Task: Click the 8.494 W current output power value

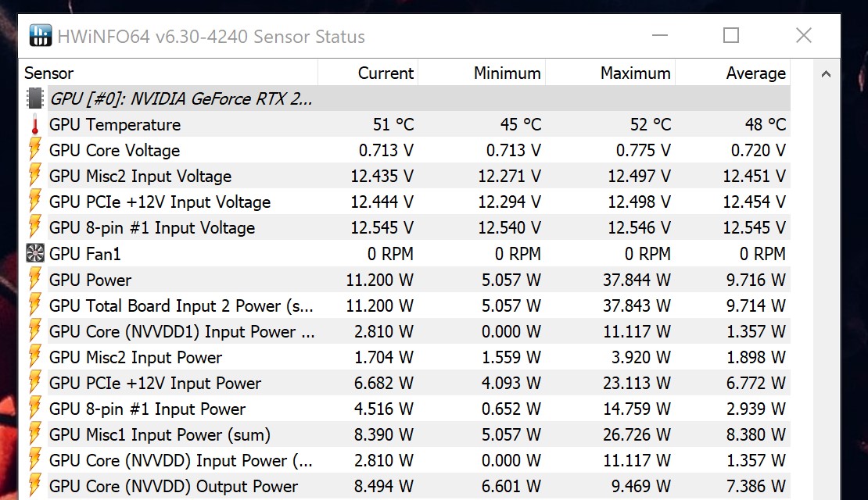Action: point(384,486)
